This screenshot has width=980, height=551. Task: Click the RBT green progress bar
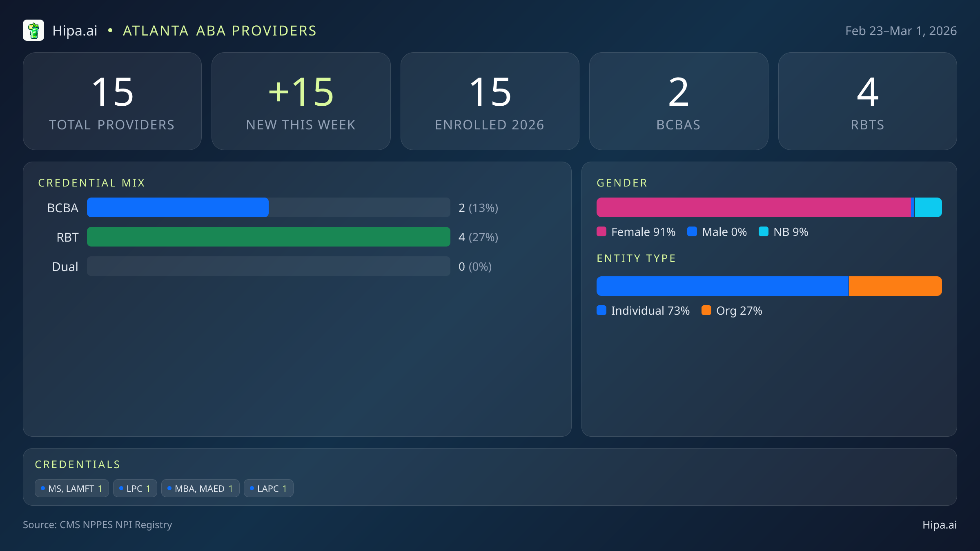pyautogui.click(x=268, y=237)
